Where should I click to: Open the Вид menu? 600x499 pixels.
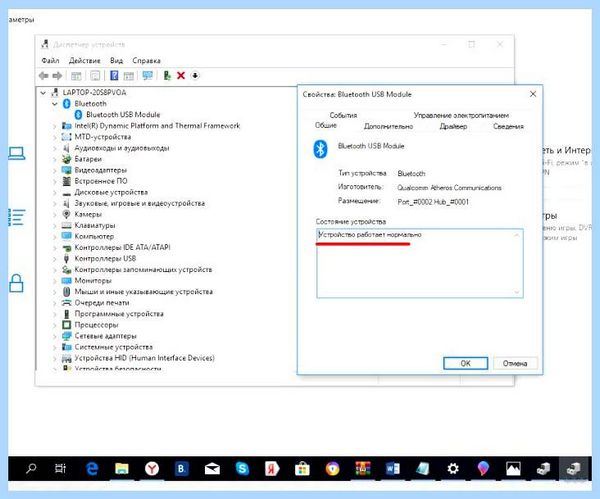tap(116, 60)
